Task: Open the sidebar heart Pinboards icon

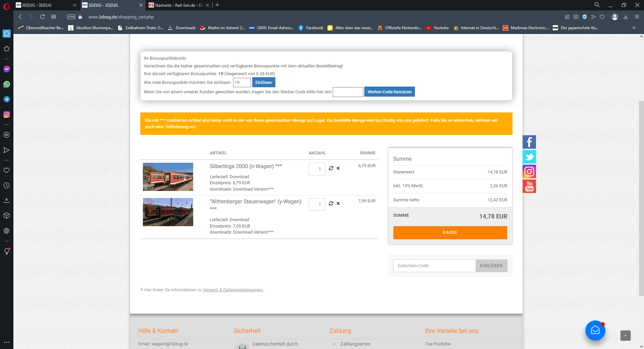Action: point(6,170)
